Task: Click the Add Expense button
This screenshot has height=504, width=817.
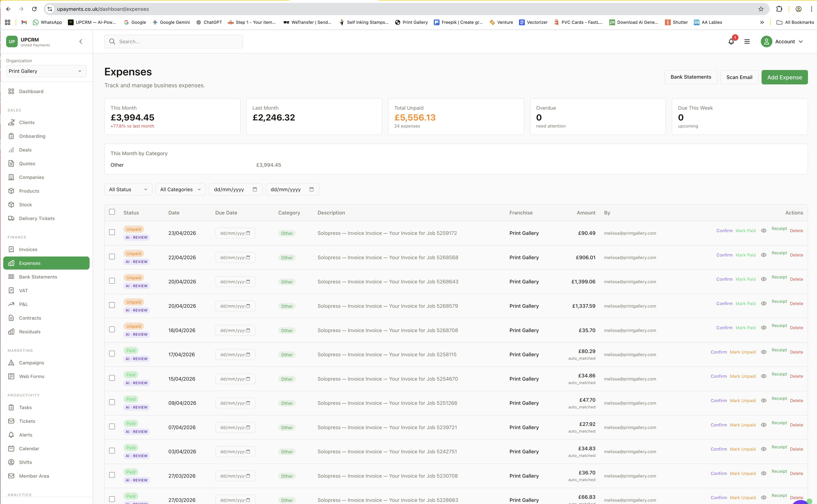Action: pyautogui.click(x=784, y=77)
